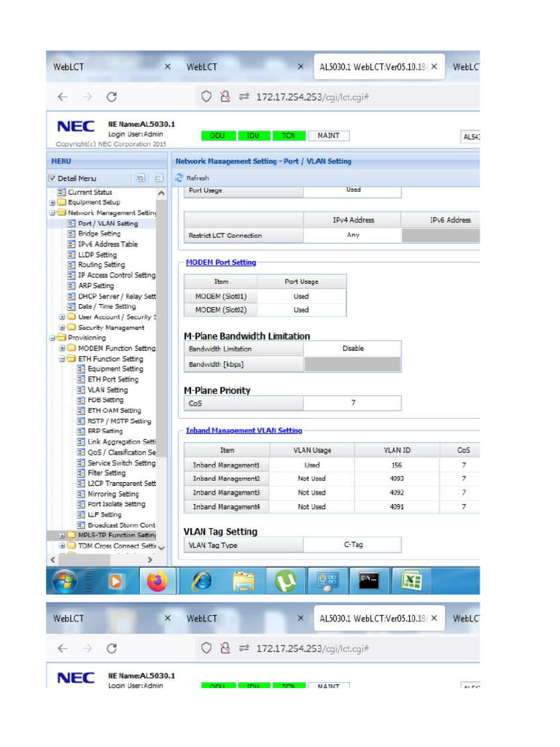Screen dimensions: 560x747
Task: Expand the TDM Cross Connect Setting folder
Action: pyautogui.click(x=62, y=546)
